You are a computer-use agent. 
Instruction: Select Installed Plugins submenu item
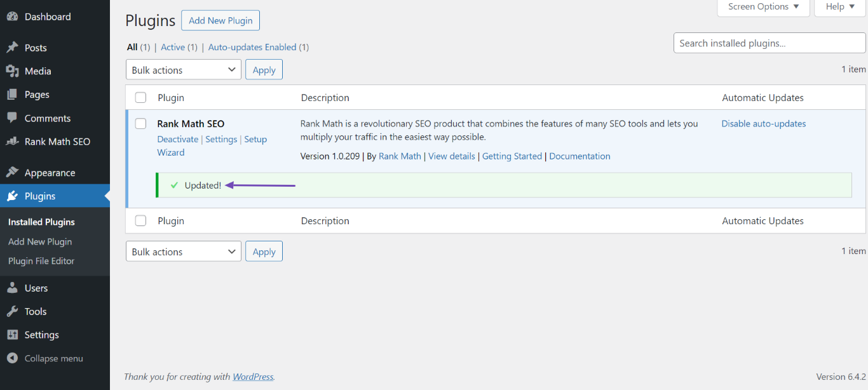coord(41,222)
